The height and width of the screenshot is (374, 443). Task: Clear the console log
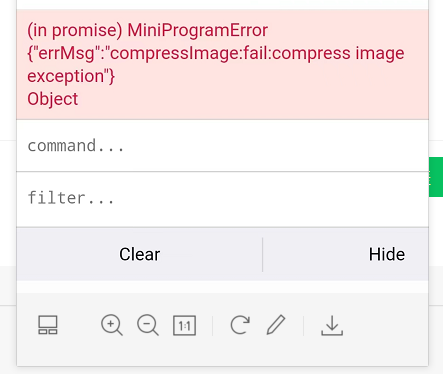(140, 254)
